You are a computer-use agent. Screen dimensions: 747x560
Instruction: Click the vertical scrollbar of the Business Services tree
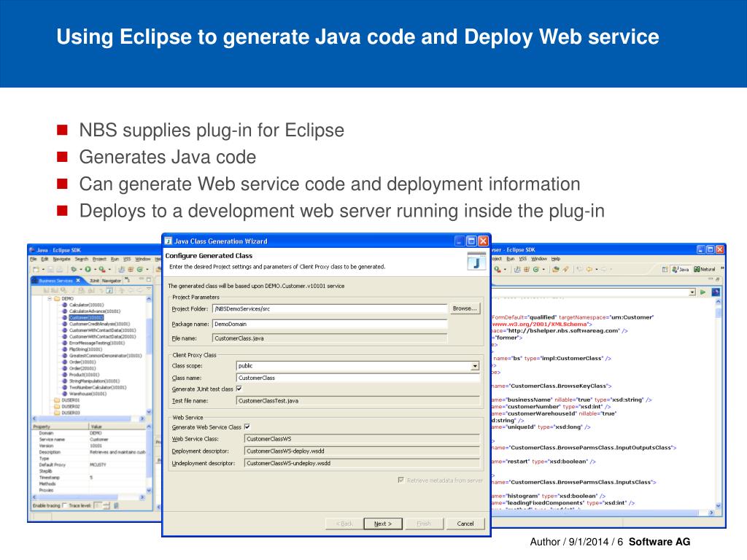[x=149, y=355]
